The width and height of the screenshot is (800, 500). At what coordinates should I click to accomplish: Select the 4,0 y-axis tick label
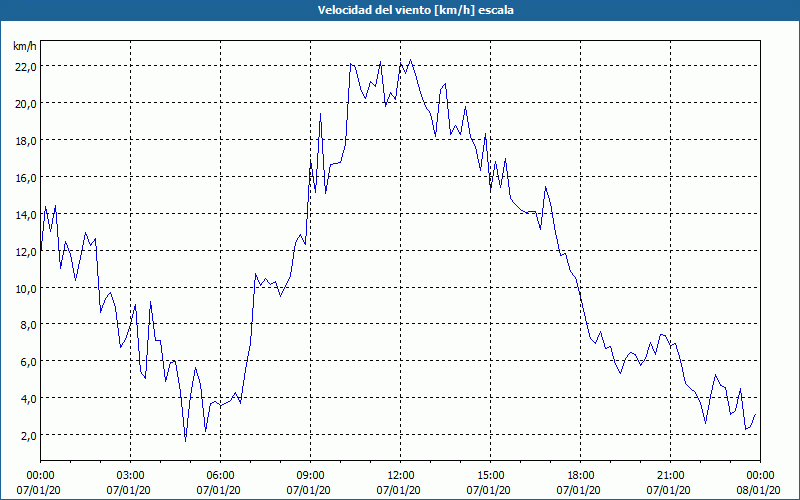pos(28,398)
